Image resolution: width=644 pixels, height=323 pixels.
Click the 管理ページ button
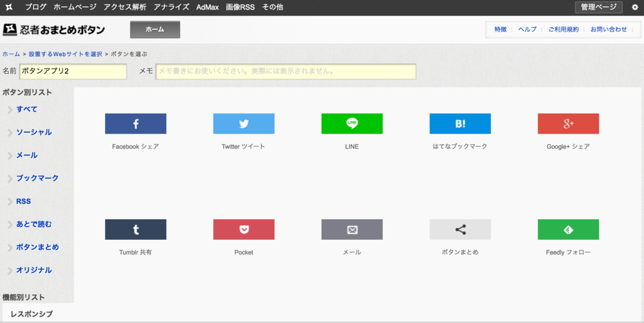pyautogui.click(x=599, y=7)
